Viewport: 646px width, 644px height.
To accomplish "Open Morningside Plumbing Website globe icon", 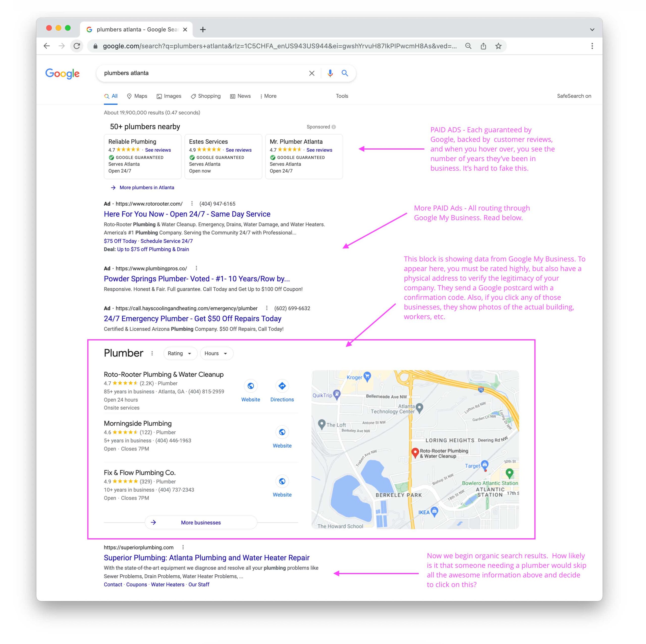I will (282, 432).
